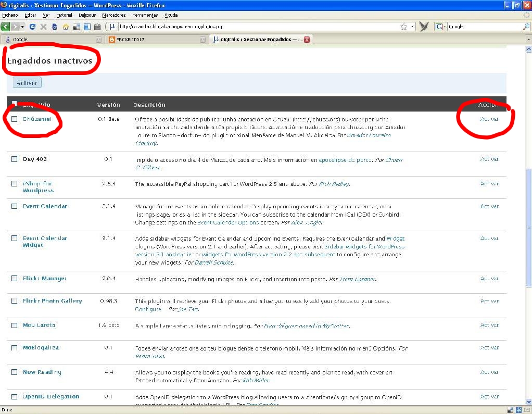Click the site favicon in the address bar
Viewport: 532px width, 414px height.
tap(112, 27)
